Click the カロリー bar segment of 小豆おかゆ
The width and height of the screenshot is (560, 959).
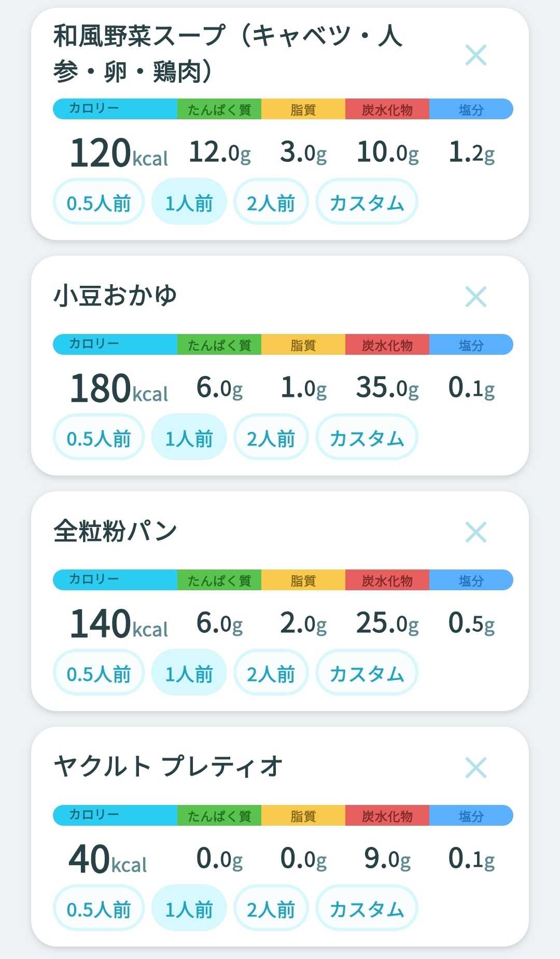tap(115, 344)
